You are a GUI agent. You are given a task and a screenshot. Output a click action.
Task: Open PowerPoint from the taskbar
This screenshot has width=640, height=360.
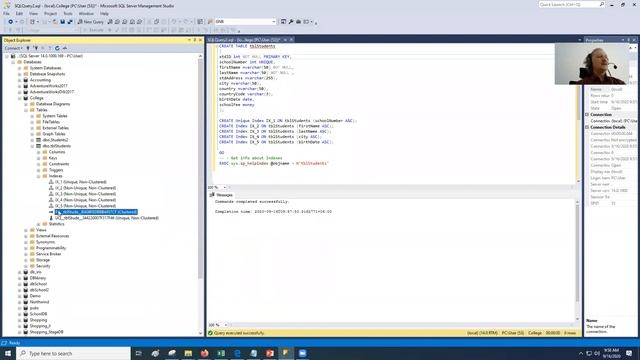click(x=270, y=353)
